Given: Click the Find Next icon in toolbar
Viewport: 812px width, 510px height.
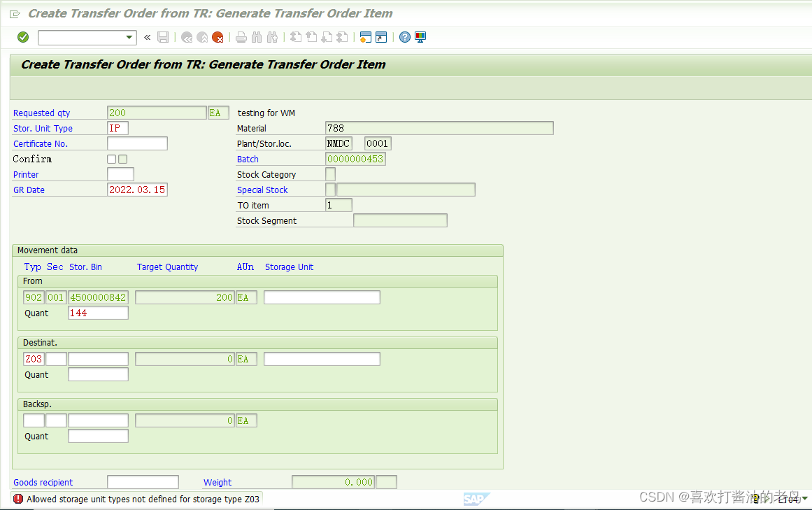Looking at the screenshot, I should pos(271,37).
